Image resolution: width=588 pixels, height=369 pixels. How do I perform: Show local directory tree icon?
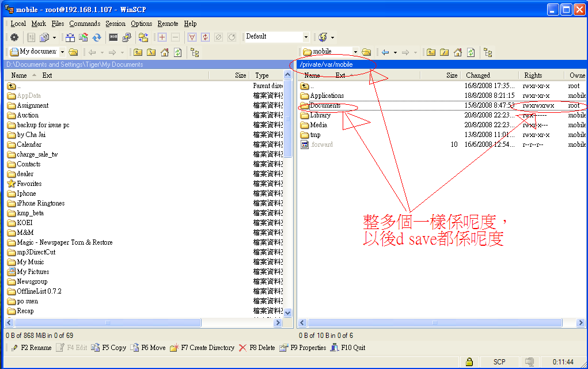pos(195,52)
